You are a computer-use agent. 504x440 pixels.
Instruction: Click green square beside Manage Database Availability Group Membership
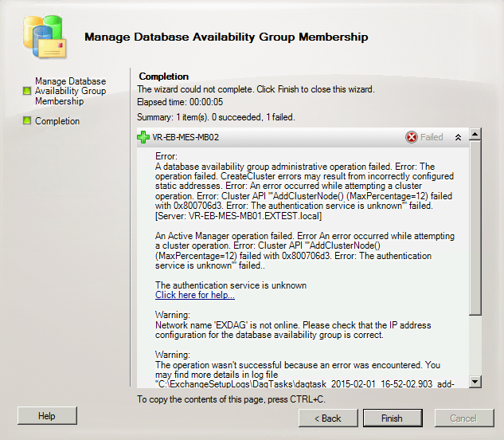(x=27, y=91)
